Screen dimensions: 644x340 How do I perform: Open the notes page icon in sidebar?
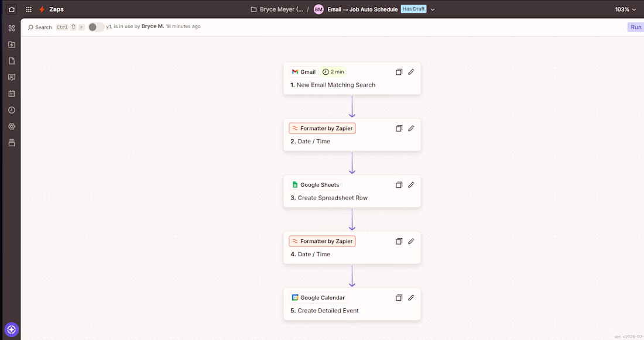(x=12, y=61)
